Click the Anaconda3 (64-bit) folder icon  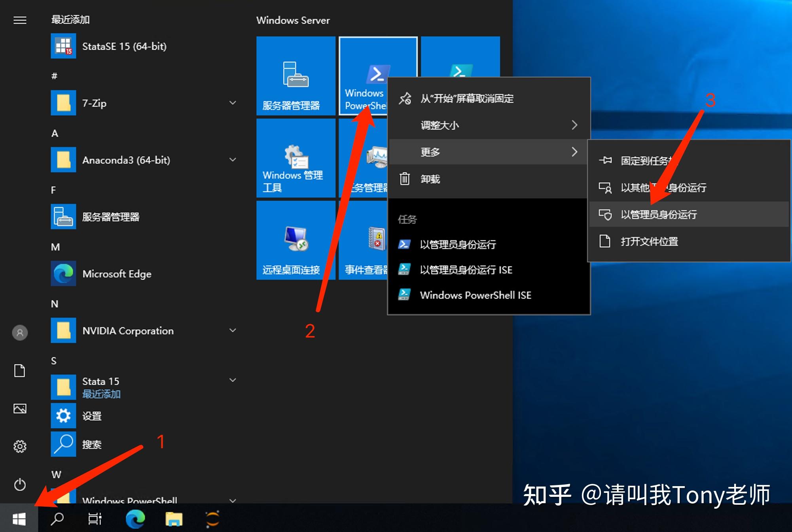pos(63,160)
